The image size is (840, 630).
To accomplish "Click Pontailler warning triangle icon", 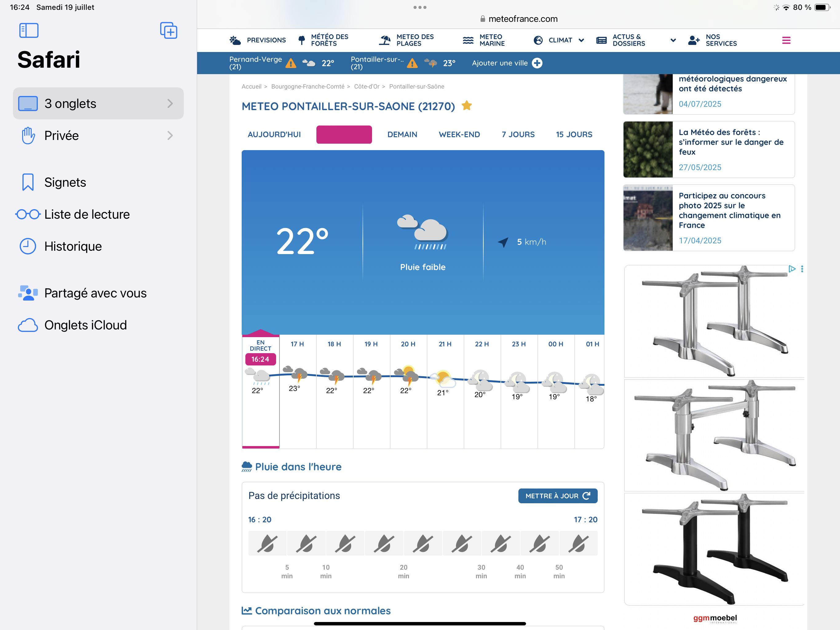I will [x=412, y=63].
